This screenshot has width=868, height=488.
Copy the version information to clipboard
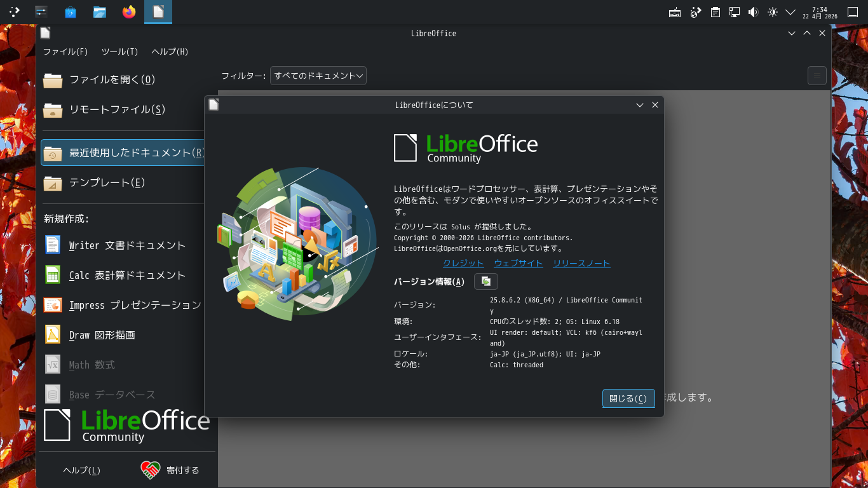[x=485, y=281]
